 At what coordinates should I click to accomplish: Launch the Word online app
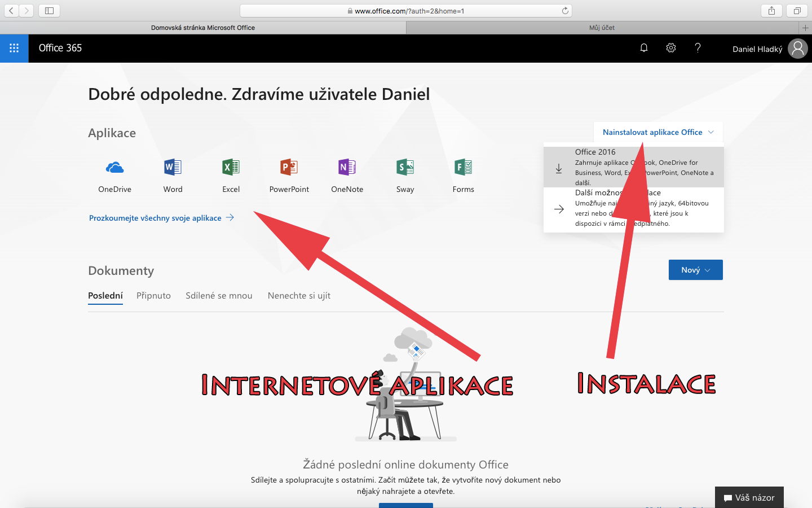click(x=173, y=176)
